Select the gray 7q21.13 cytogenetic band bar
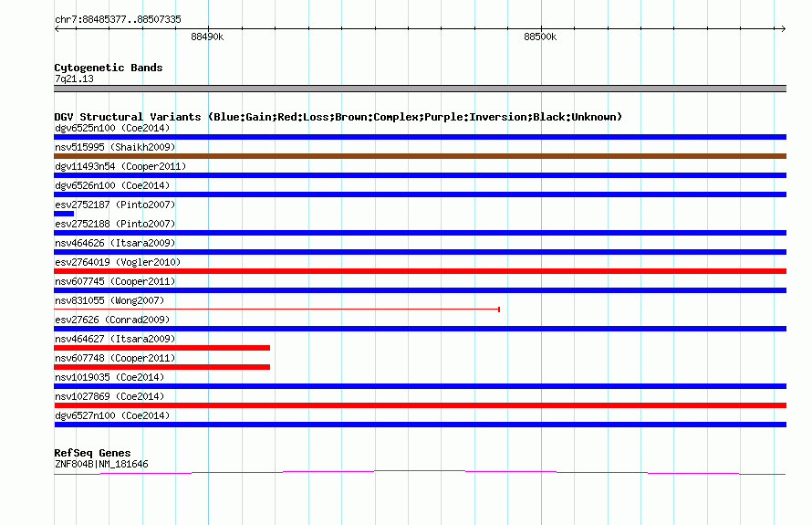Viewport: 812px width, 525px height. (420, 89)
